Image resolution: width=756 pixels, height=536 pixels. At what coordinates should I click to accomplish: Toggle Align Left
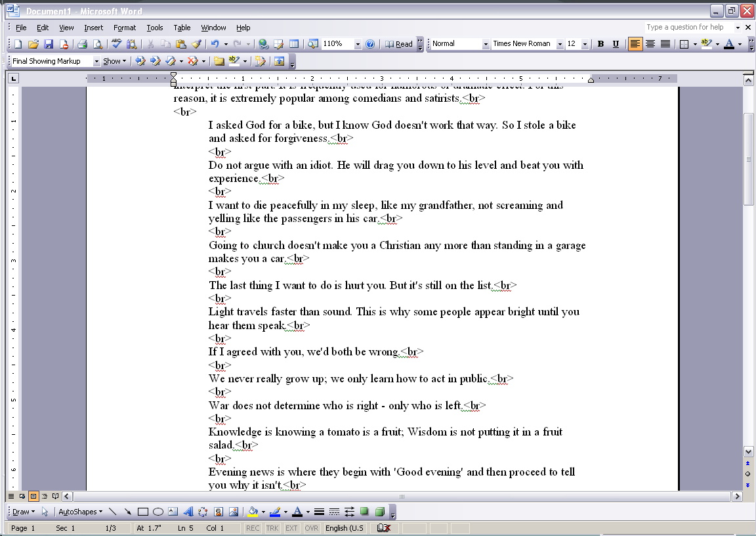pos(635,44)
